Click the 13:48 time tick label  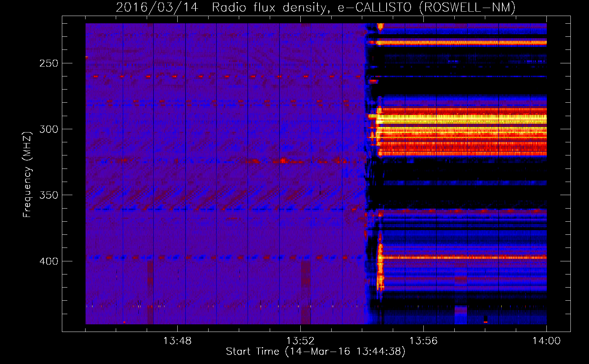[x=177, y=341]
